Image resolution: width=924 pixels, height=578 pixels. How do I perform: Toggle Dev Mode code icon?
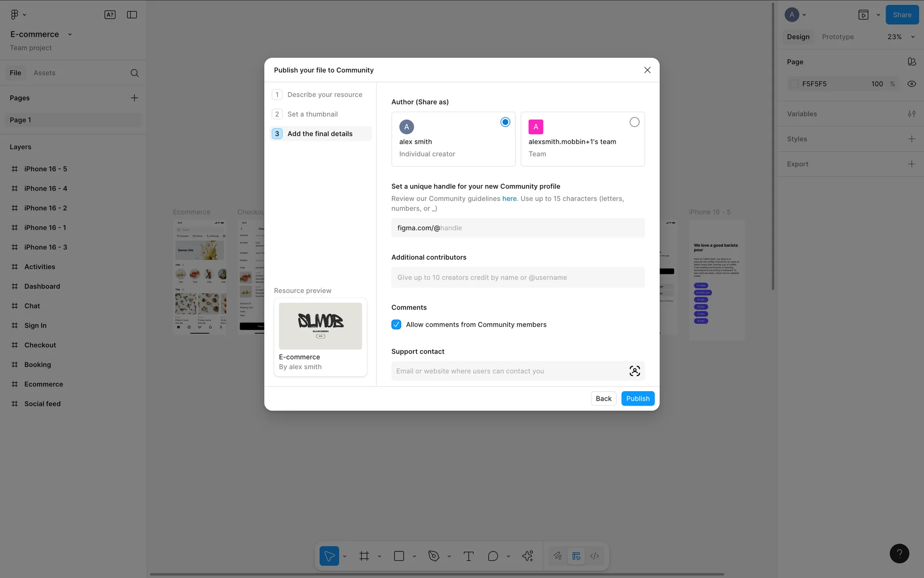coord(595,556)
